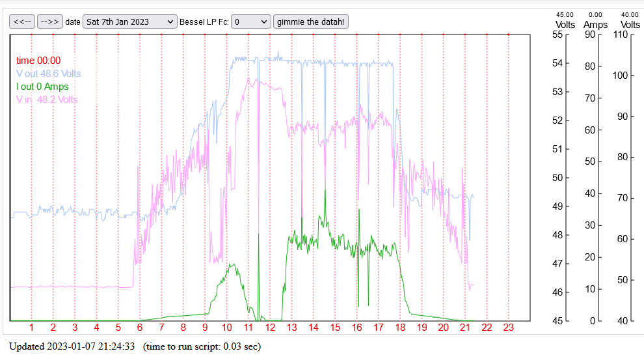Select hour marker 18 on the time axis
644x364 pixels.
tap(400, 328)
